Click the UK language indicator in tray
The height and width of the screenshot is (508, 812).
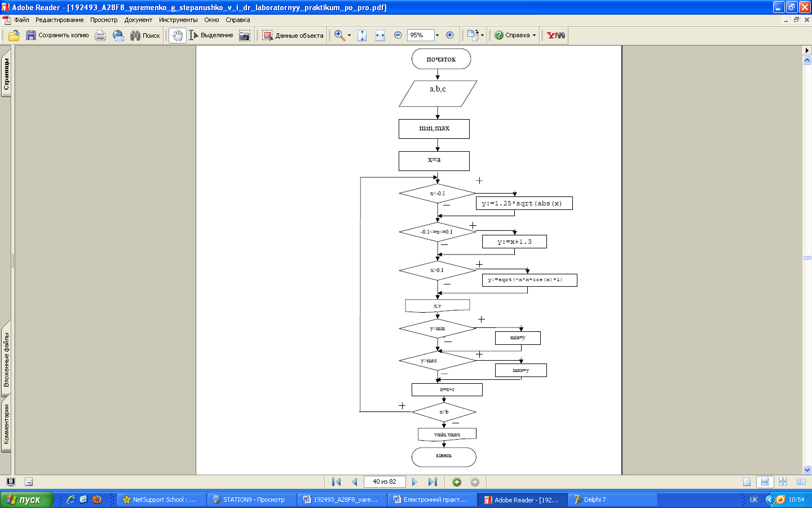pyautogui.click(x=754, y=500)
